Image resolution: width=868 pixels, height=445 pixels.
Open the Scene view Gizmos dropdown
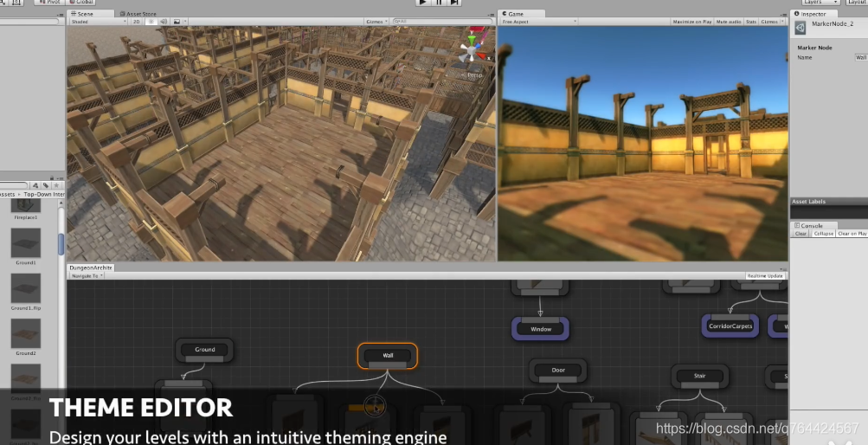point(376,22)
